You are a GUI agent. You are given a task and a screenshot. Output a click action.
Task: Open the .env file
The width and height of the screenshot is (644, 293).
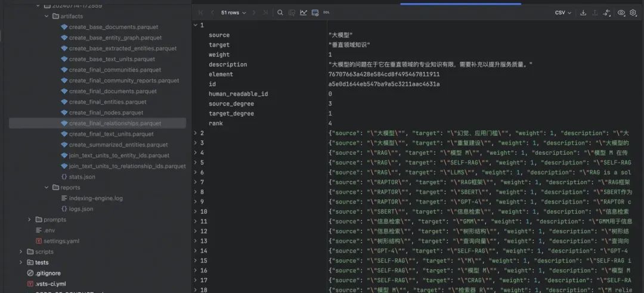pos(49,230)
